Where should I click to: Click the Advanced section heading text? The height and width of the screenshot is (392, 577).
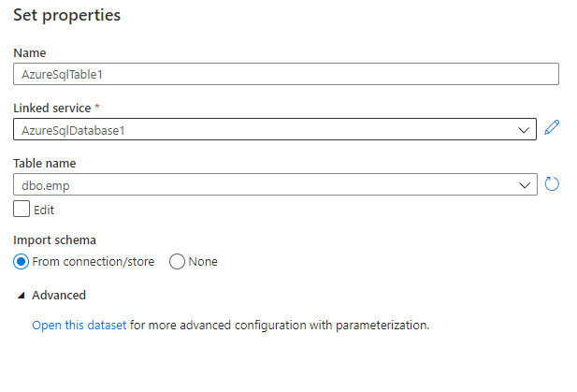[x=59, y=296]
